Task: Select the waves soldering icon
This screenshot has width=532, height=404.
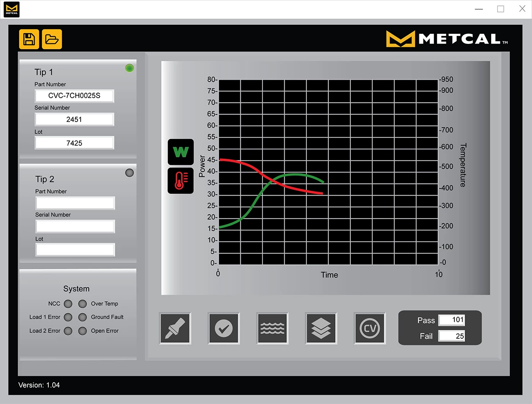Action: tap(272, 328)
